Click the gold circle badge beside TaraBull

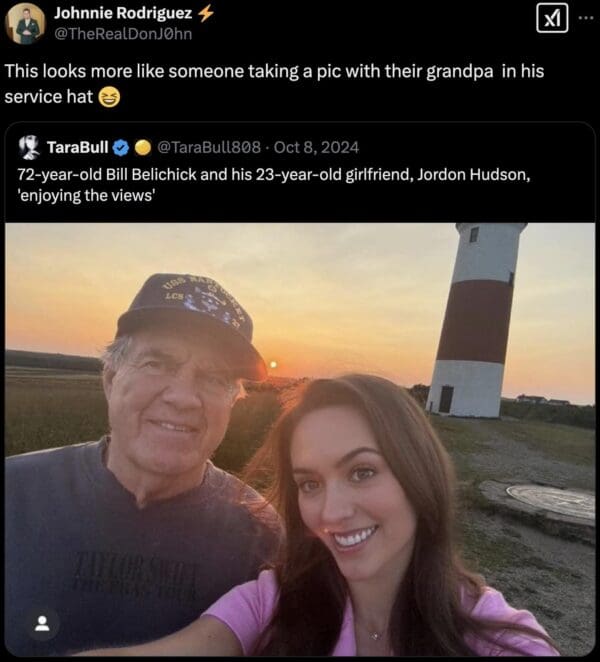point(142,148)
